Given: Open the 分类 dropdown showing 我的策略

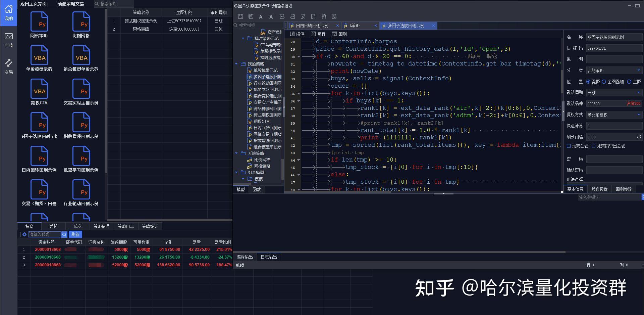Looking at the screenshot, I should [x=614, y=71].
